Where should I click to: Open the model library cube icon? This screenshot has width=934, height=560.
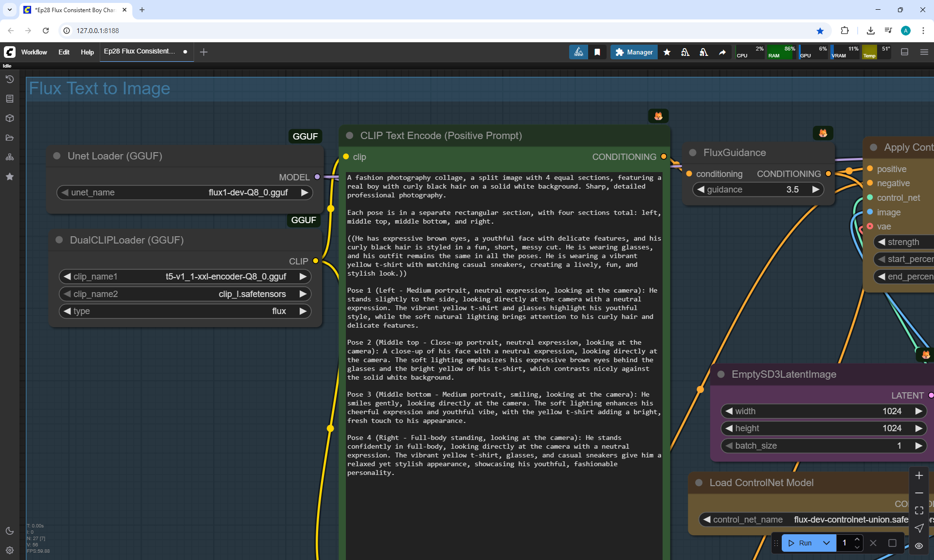[x=10, y=118]
